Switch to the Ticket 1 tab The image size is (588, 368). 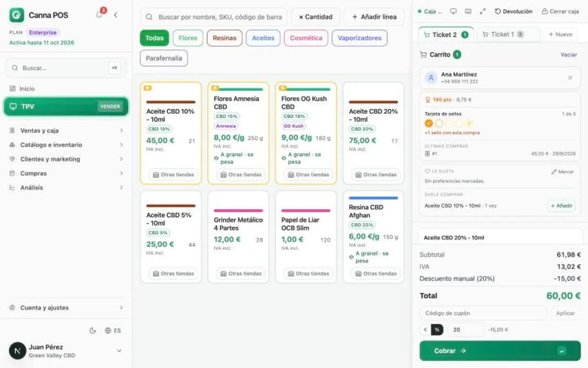509,34
